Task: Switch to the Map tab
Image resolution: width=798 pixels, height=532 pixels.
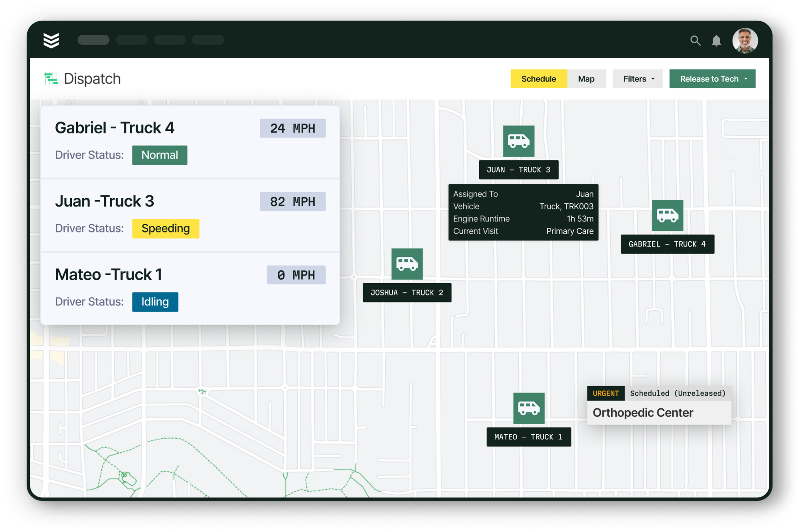Action: click(586, 79)
